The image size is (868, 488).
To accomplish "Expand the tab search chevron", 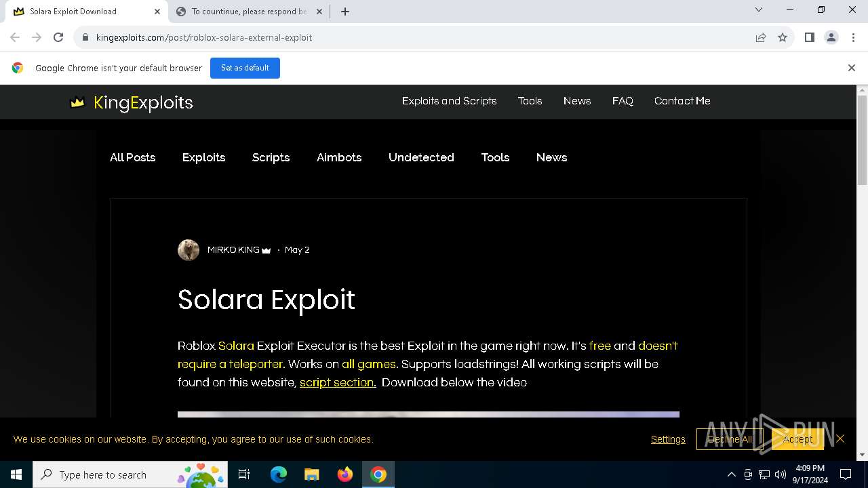I will (759, 9).
